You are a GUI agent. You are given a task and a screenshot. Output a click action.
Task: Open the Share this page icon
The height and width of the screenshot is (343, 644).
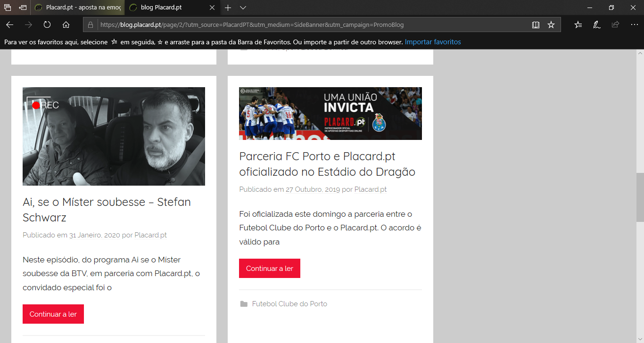click(615, 24)
